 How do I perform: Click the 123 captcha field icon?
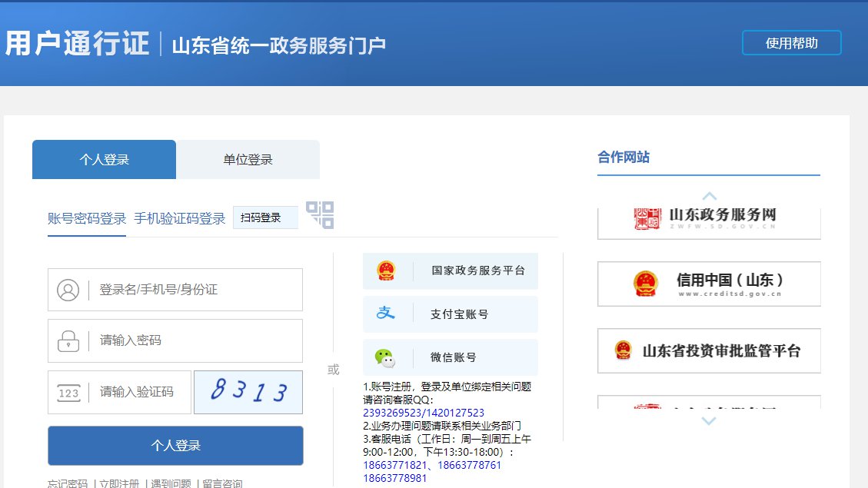pyautogui.click(x=68, y=393)
